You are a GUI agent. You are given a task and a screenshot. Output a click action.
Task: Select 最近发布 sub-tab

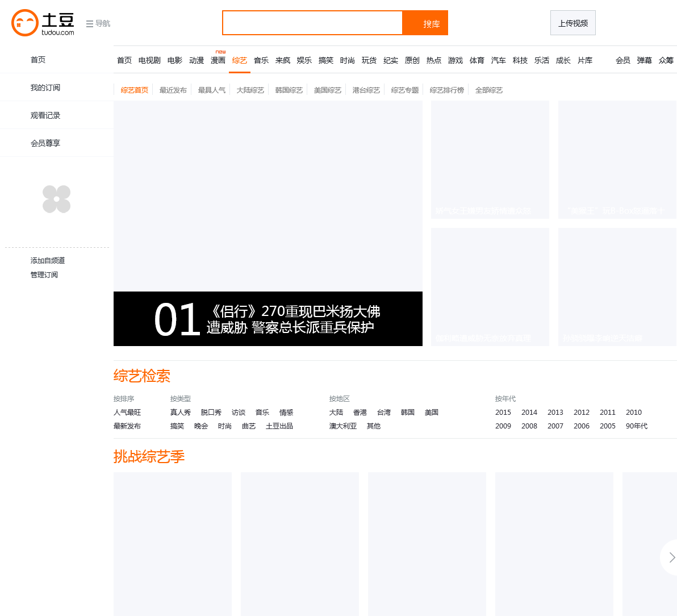(x=173, y=90)
